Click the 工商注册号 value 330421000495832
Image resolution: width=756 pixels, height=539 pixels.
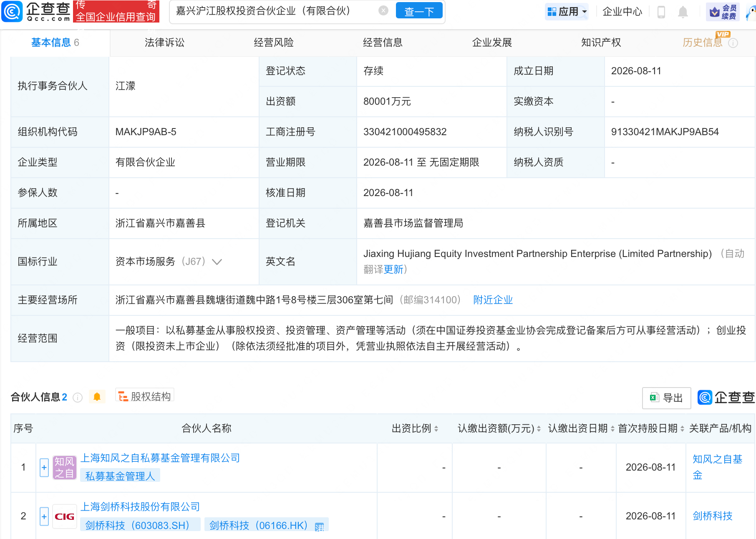click(x=405, y=132)
